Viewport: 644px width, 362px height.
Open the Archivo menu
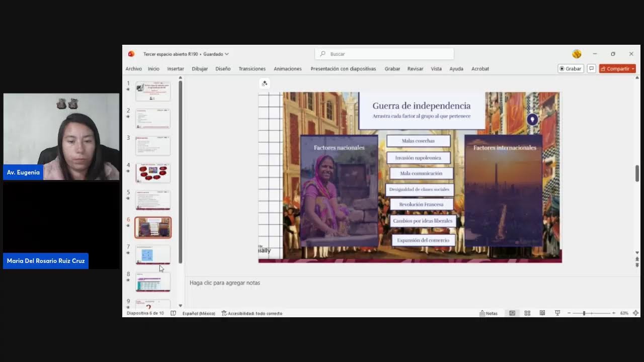click(x=134, y=68)
